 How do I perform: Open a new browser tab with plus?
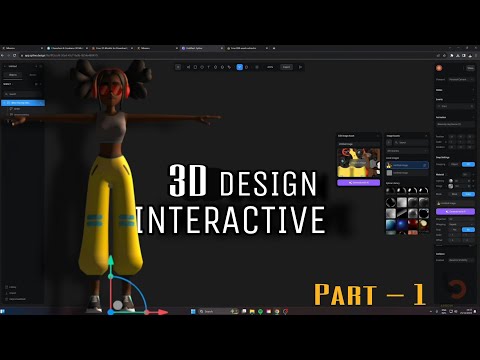click(x=274, y=48)
